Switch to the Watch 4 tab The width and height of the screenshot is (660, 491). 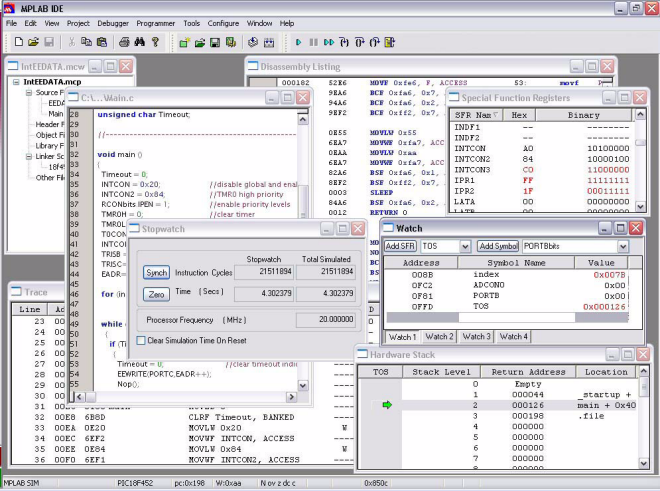click(x=513, y=336)
